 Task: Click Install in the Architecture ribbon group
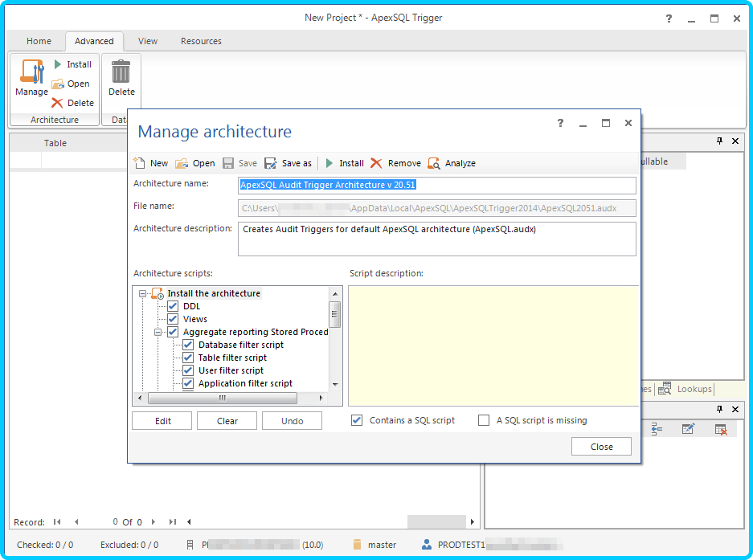click(73, 64)
